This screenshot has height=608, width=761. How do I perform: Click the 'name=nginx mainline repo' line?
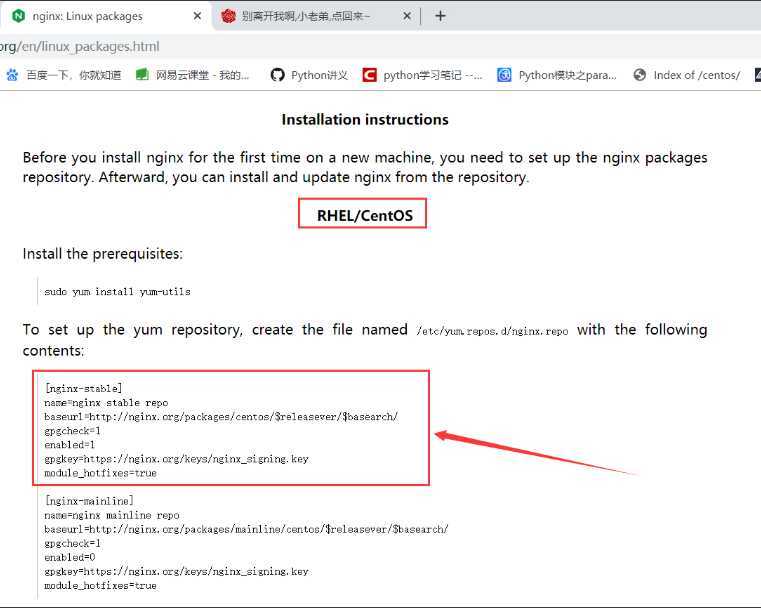coord(112,515)
